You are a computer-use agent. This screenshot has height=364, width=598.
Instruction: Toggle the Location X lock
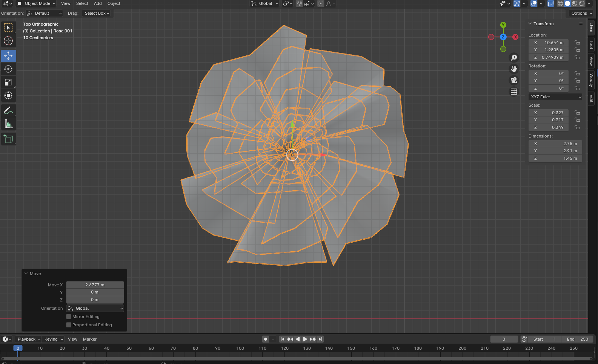coord(577,43)
